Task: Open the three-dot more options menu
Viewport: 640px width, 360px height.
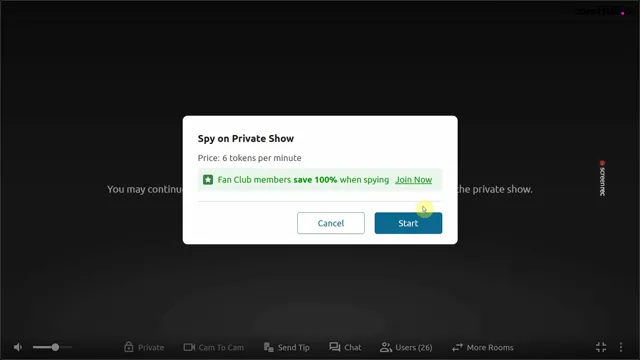Action: pyautogui.click(x=621, y=347)
